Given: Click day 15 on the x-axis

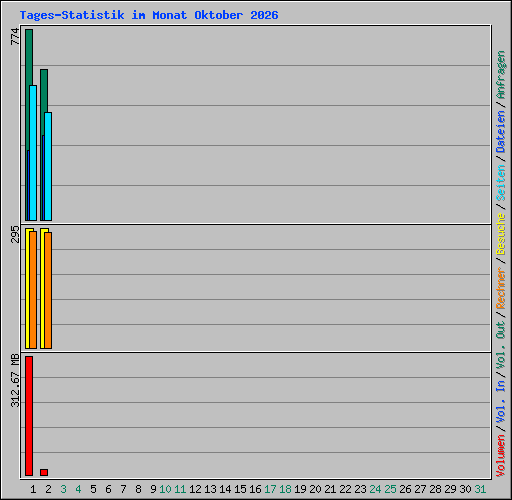Looking at the screenshot, I should 240,489.
